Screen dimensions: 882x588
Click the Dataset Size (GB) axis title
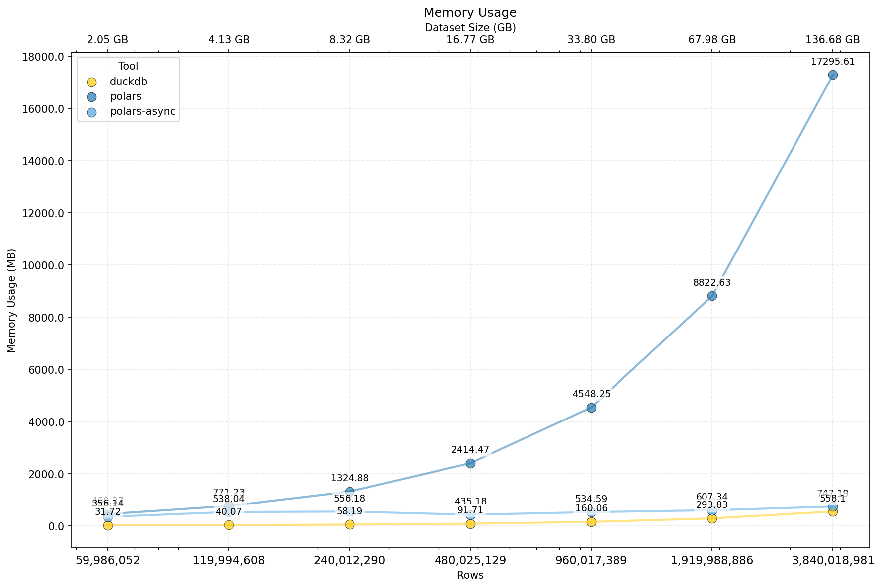coord(470,28)
